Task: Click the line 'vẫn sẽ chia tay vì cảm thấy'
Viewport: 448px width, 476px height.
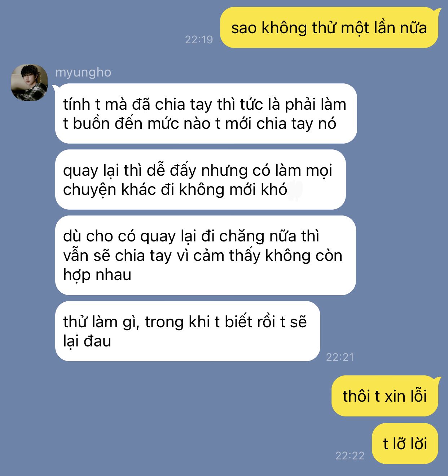Action: click(203, 256)
